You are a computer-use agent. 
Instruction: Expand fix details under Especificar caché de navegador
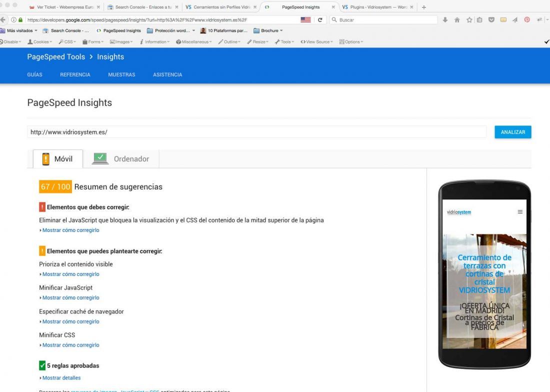(69, 321)
